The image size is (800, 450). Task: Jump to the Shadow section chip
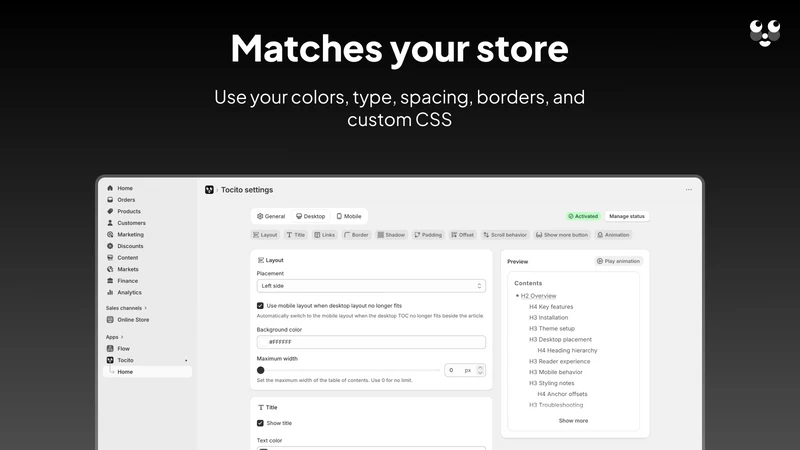coord(391,235)
